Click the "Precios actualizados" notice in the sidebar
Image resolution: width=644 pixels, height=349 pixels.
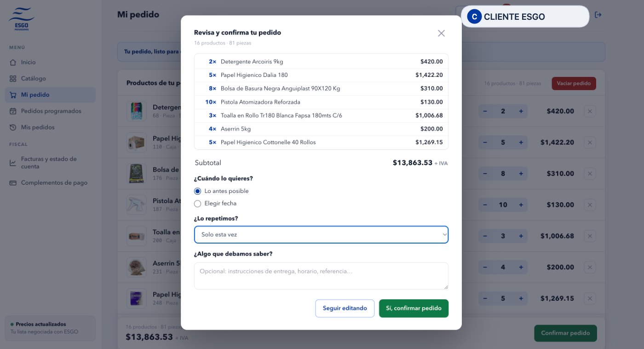(50, 328)
